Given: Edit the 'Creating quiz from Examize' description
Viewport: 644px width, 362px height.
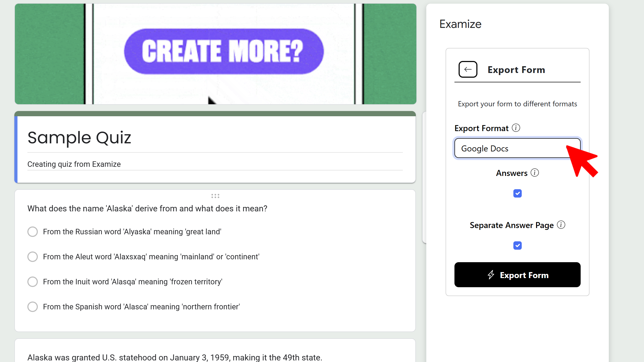Looking at the screenshot, I should pos(74,164).
